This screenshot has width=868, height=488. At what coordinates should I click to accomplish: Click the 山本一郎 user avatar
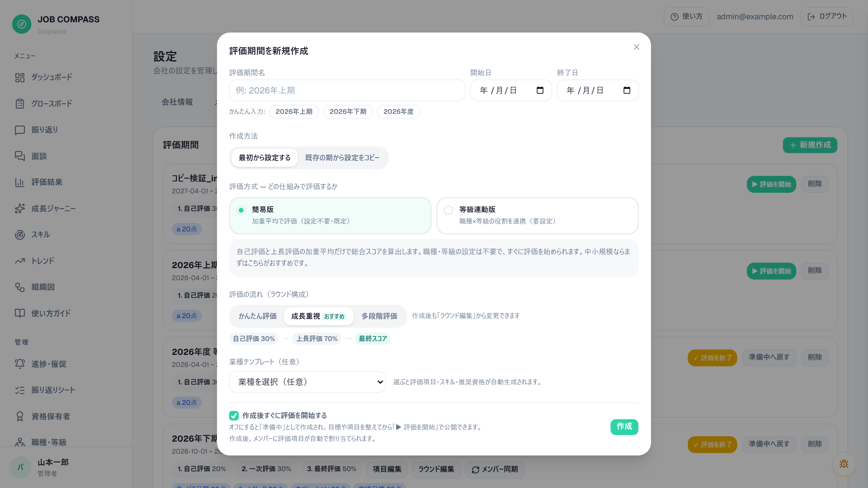[20, 467]
